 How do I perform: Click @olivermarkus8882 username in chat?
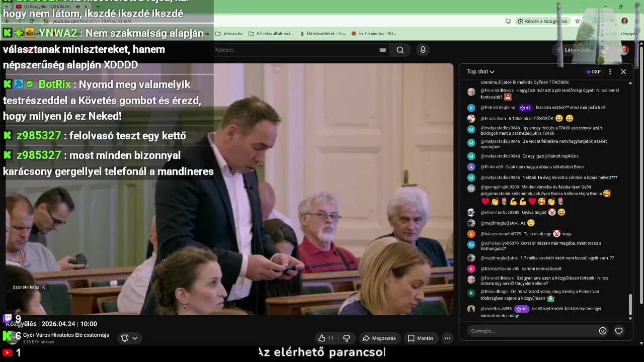[500, 213]
